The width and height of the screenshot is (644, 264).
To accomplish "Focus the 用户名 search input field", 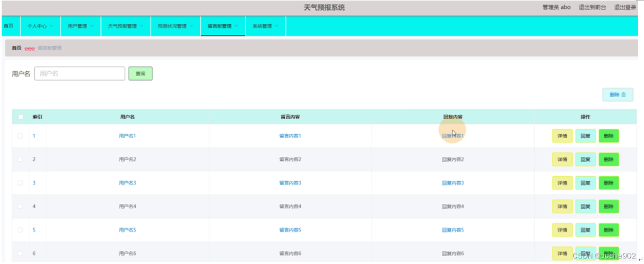I will pos(79,73).
